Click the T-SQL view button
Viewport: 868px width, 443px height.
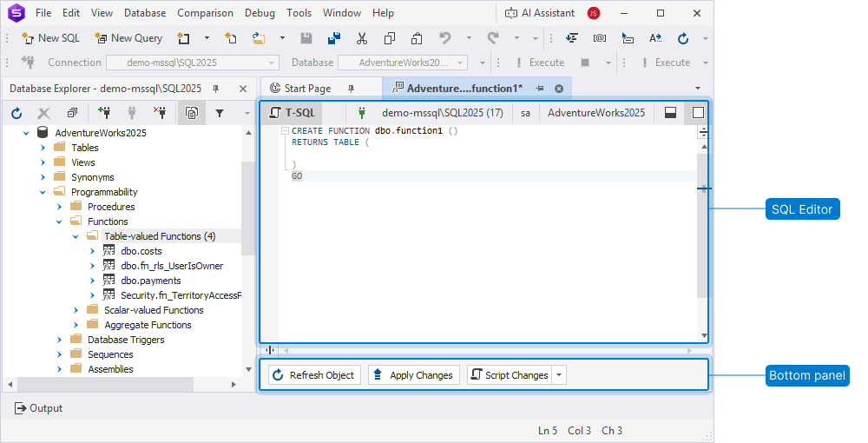click(x=292, y=113)
